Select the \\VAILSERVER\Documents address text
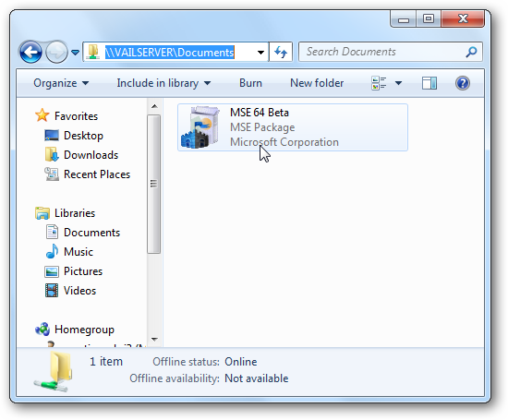 (x=169, y=52)
